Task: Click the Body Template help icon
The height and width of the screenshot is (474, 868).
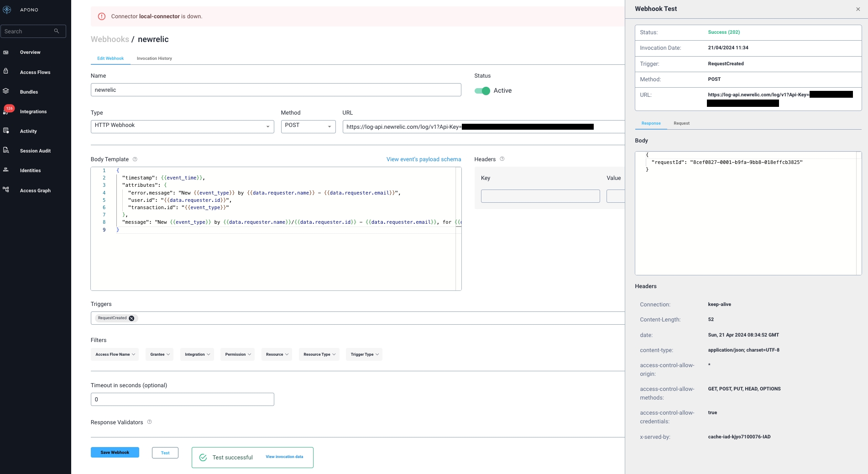Action: pyautogui.click(x=135, y=159)
